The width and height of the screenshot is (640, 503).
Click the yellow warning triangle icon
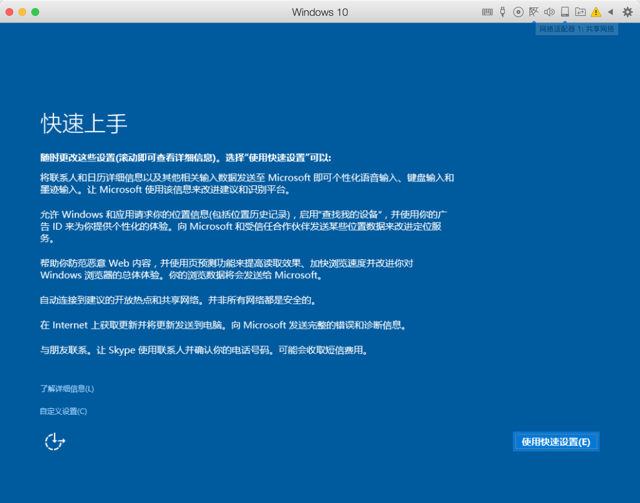click(596, 12)
